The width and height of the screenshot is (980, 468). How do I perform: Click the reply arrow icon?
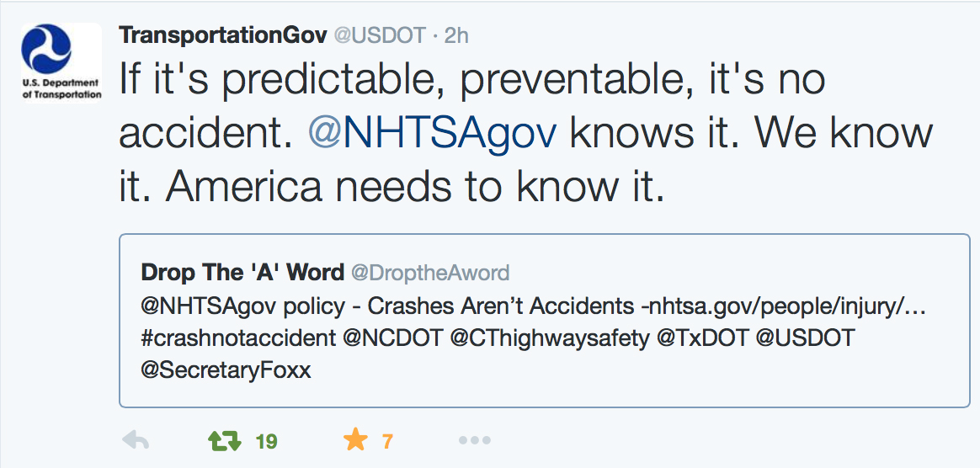pyautogui.click(x=136, y=441)
